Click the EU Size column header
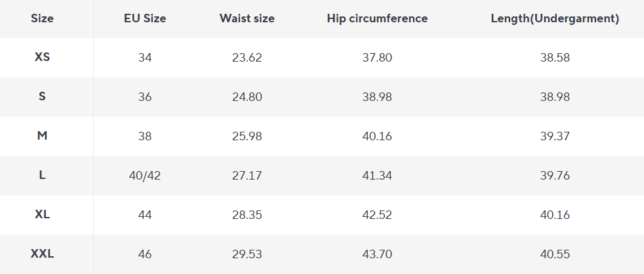This screenshot has height=274, width=644. 145,18
